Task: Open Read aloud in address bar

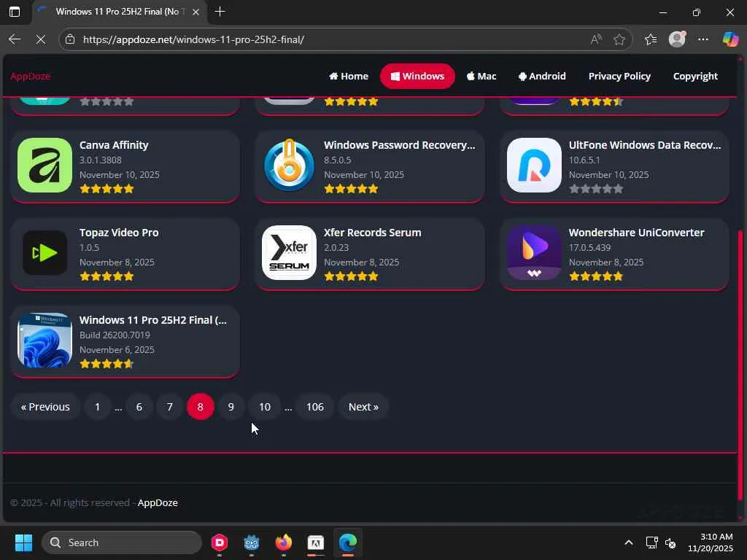Action: [x=596, y=39]
